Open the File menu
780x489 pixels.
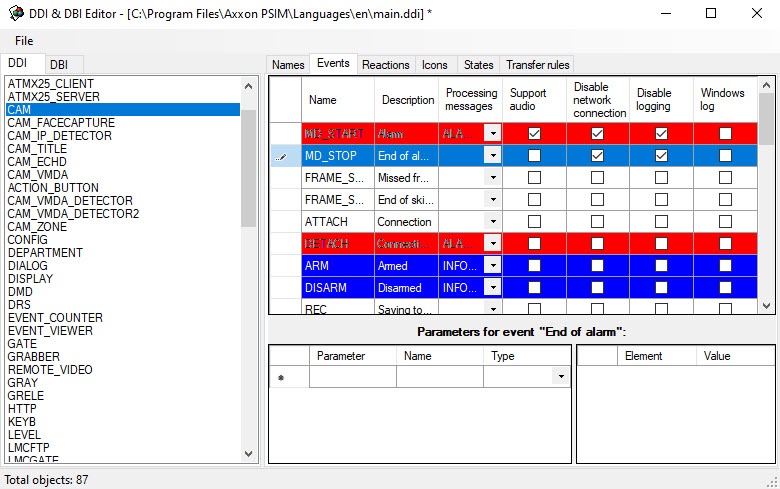(24, 41)
